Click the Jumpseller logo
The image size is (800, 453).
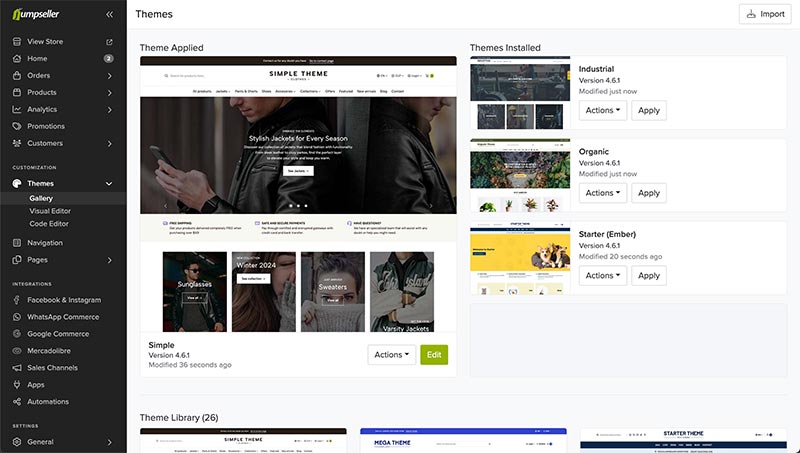click(x=38, y=15)
